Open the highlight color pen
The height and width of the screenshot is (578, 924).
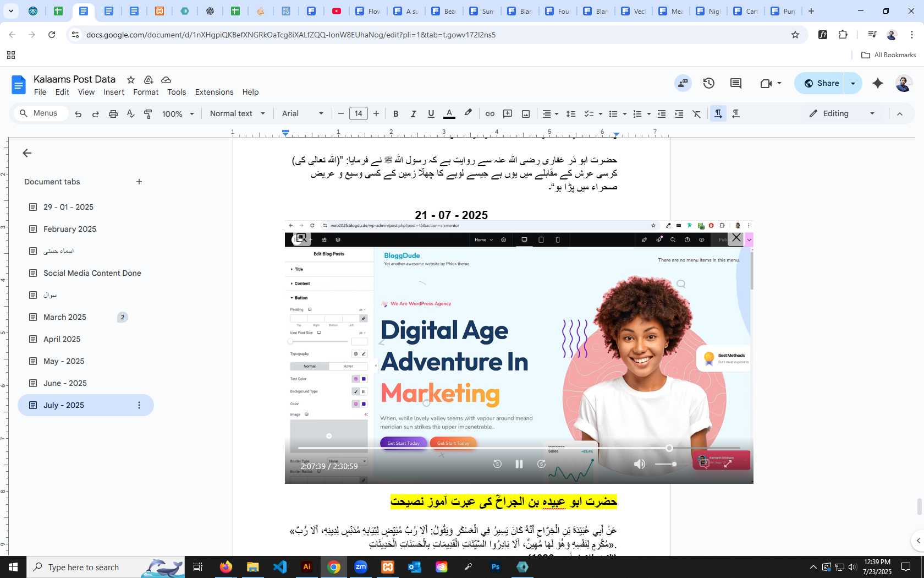468,113
